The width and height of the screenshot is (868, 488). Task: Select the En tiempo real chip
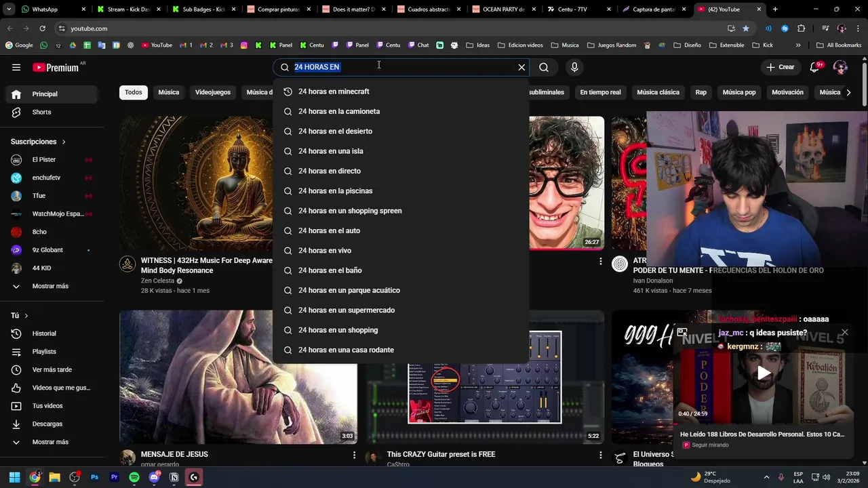click(600, 92)
